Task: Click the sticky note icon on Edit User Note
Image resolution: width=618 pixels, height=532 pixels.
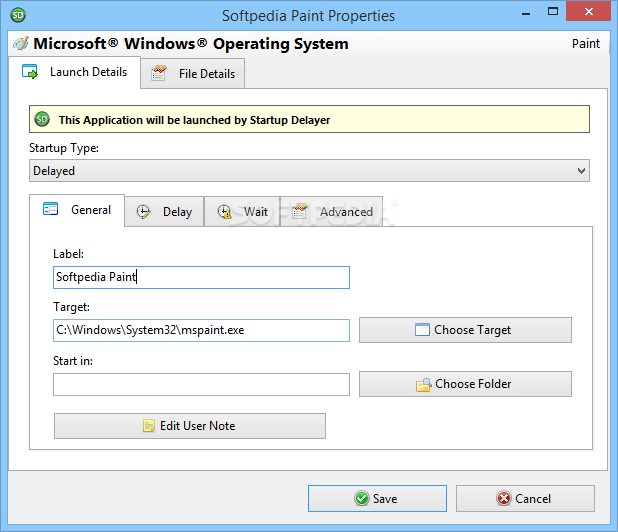Action: pos(149,426)
